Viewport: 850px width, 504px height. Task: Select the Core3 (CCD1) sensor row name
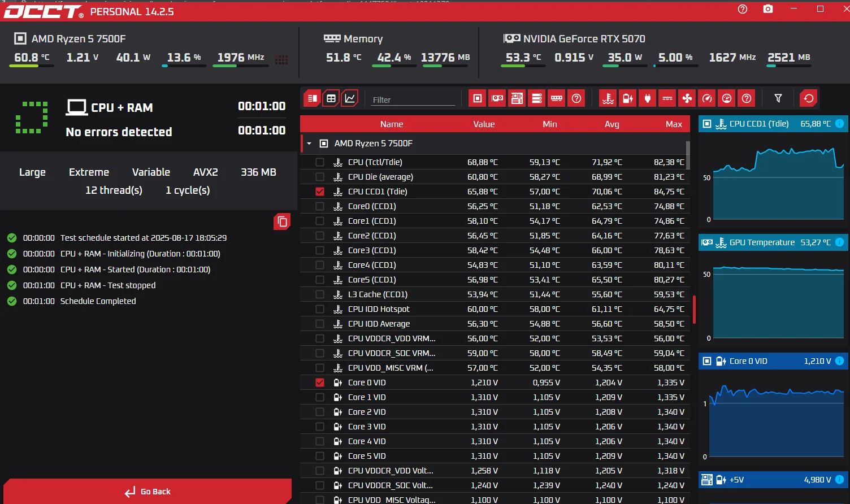pos(372,250)
